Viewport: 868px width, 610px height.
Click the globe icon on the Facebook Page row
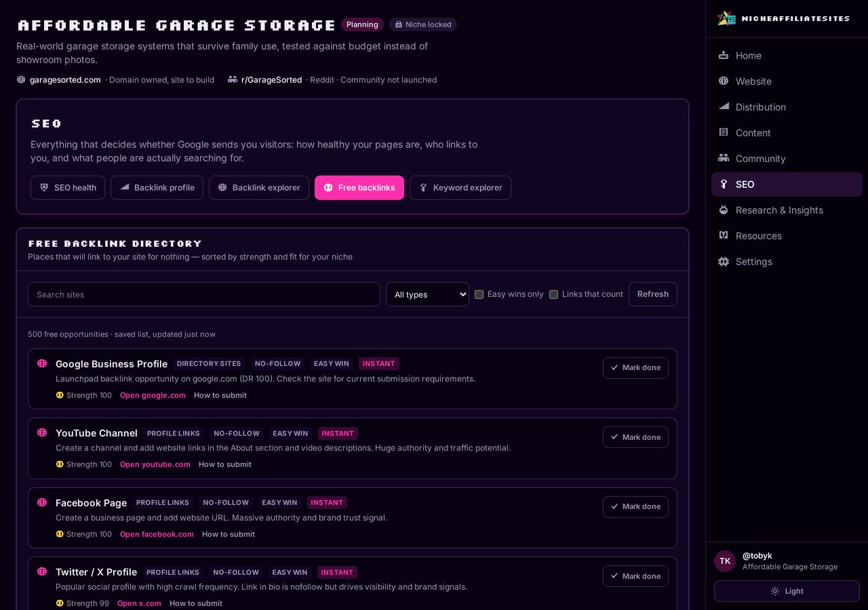pos(42,503)
